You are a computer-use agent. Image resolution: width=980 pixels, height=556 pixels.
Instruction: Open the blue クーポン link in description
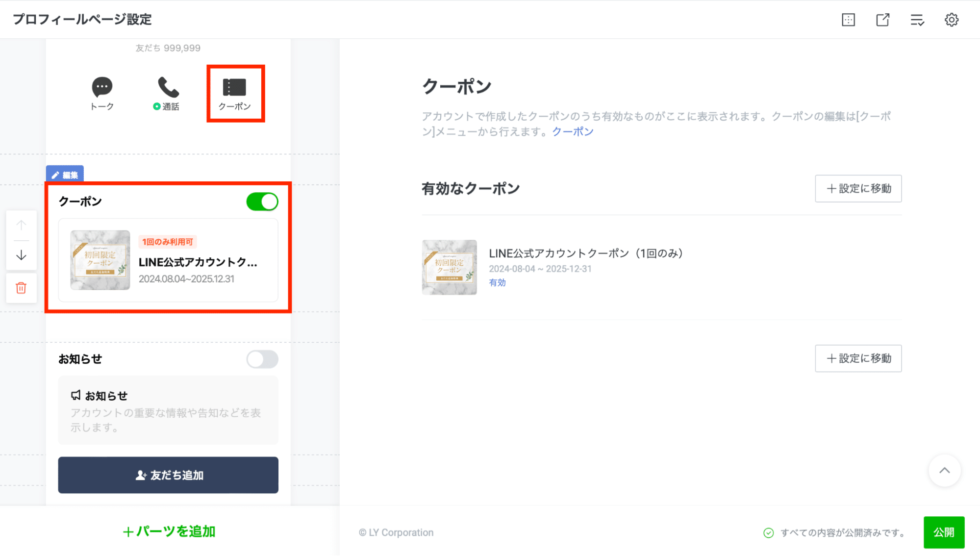(x=573, y=131)
